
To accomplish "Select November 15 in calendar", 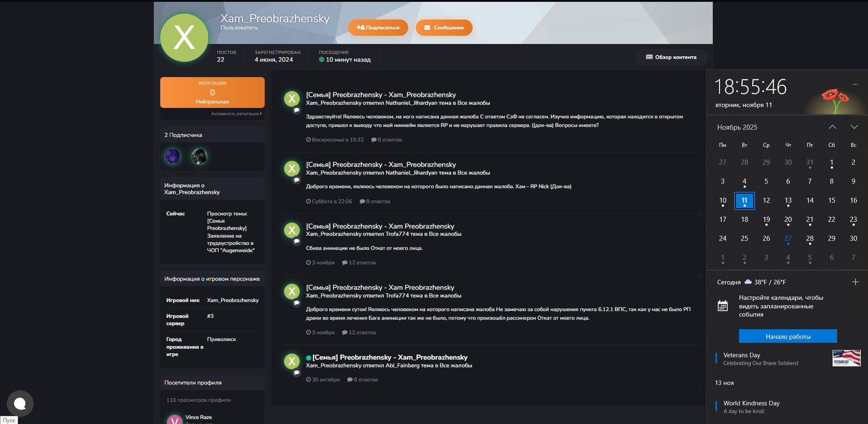I will pyautogui.click(x=832, y=200).
